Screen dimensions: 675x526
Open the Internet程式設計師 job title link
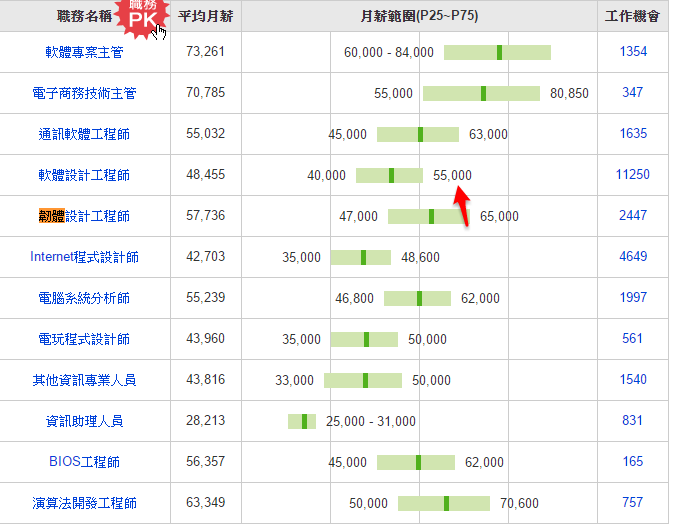(84, 257)
